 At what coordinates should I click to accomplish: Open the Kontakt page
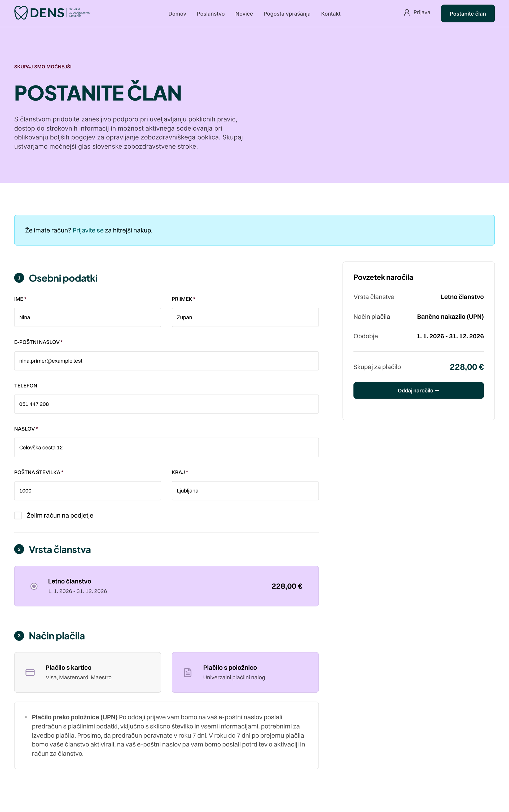point(331,14)
